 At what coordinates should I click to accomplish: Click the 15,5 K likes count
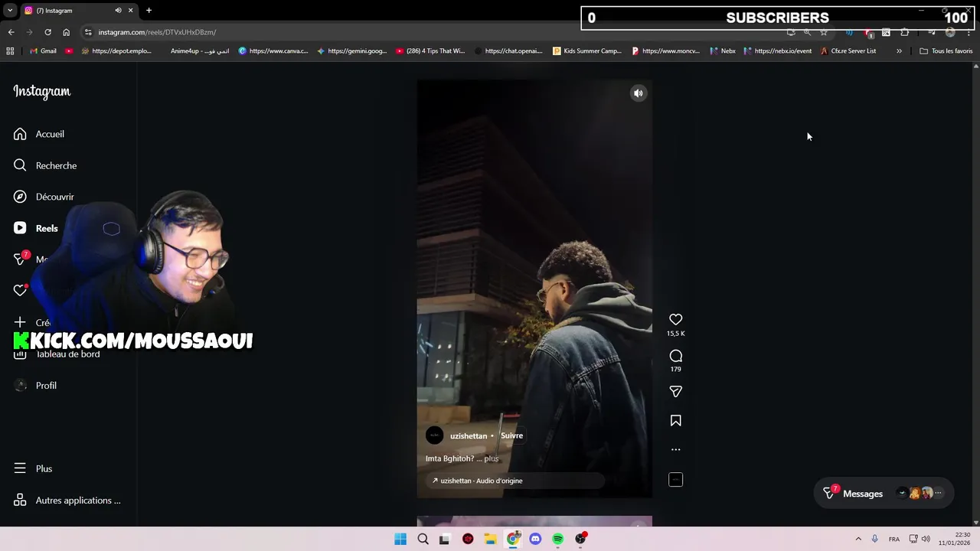click(675, 334)
